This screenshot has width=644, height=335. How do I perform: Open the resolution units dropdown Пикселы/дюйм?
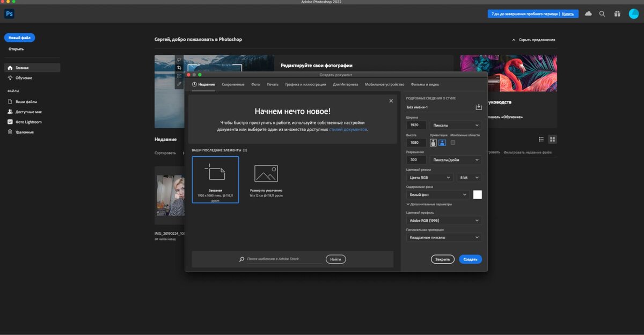[x=456, y=160]
